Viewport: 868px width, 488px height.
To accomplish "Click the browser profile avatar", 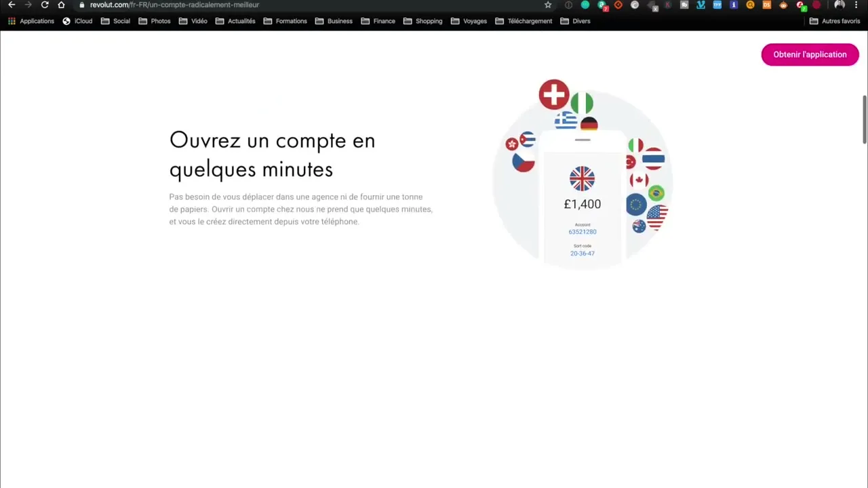I will 838,5.
